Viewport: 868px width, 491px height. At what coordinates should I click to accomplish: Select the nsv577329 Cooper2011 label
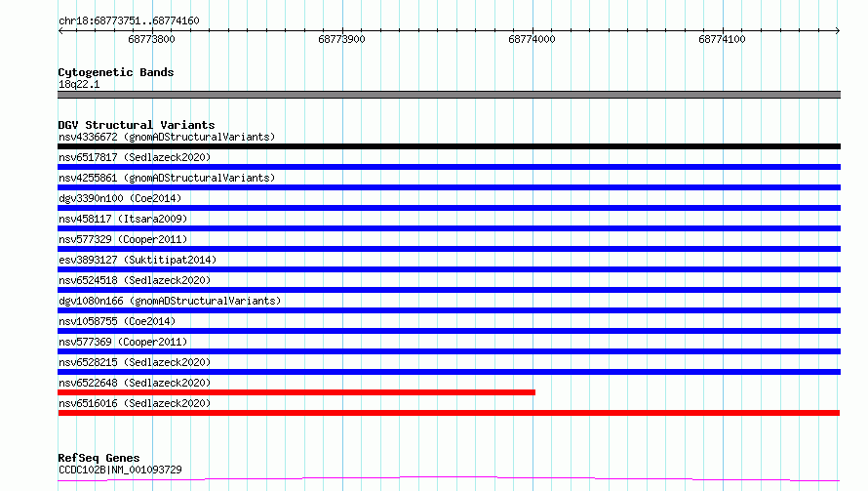tap(123, 239)
